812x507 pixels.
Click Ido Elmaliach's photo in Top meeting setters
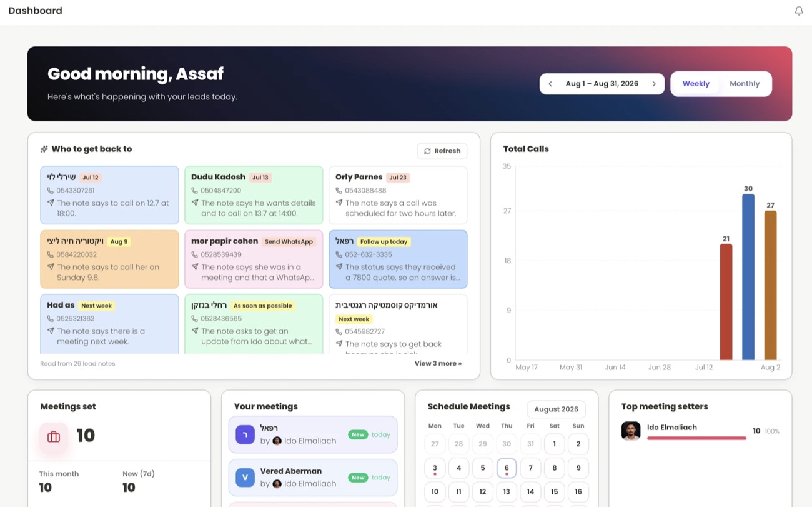click(631, 431)
